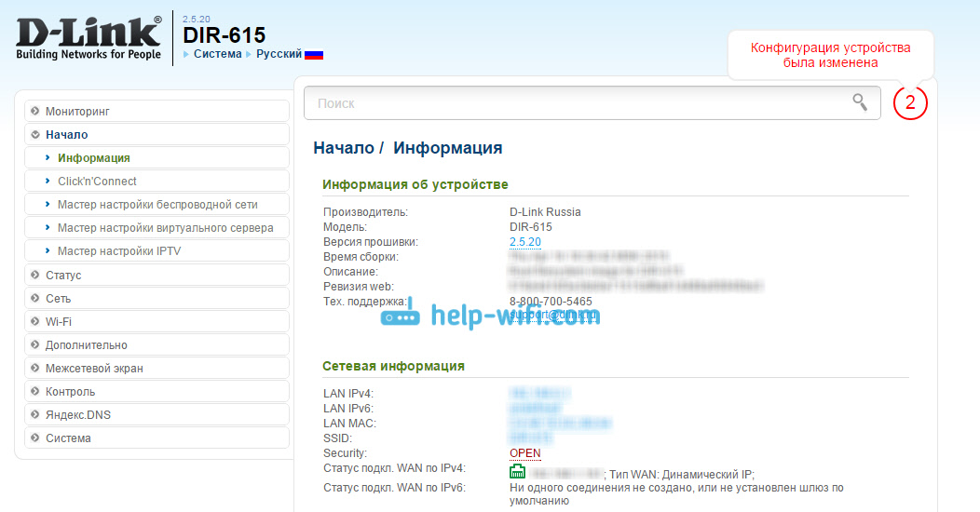This screenshot has width=980, height=512.
Task: Click the D-Link logo
Action: coord(88,38)
